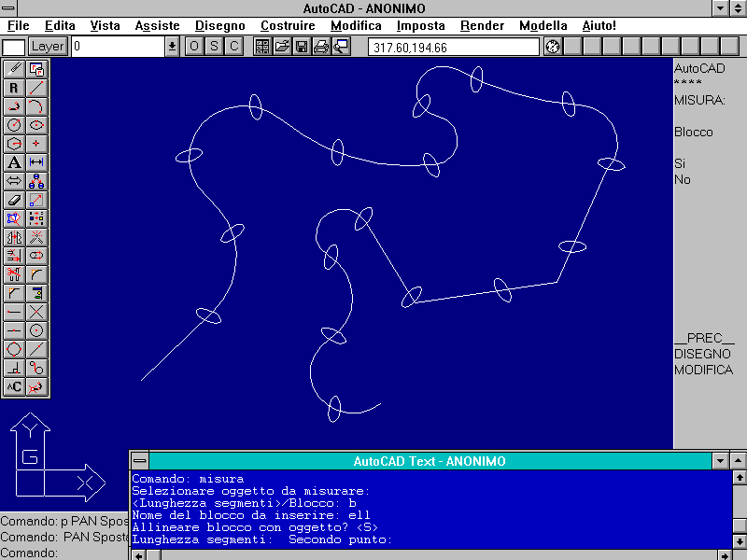Click the Redraw 'R' tool button
This screenshot has width=747, height=560.
tap(14, 88)
